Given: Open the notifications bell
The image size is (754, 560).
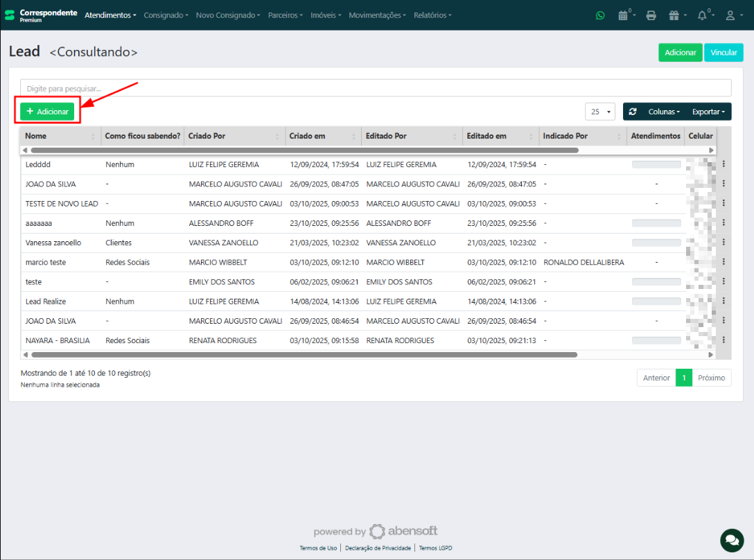Looking at the screenshot, I should 703,15.
